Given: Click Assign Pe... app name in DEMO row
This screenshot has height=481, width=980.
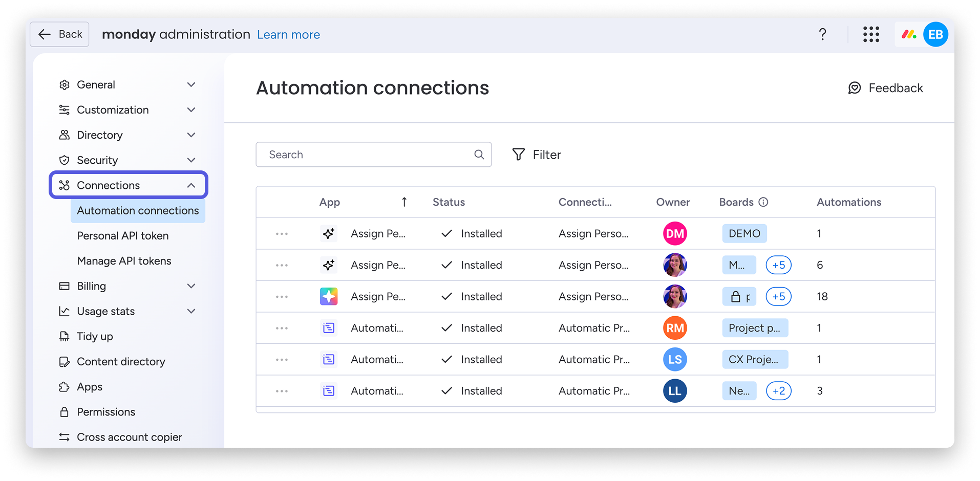Looking at the screenshot, I should coord(378,234).
